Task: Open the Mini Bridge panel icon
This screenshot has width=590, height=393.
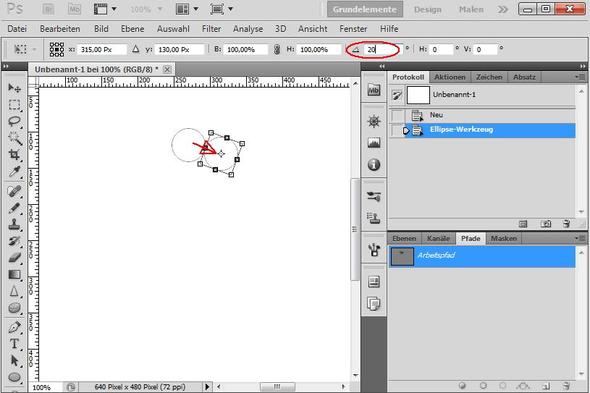Action: coord(374,90)
